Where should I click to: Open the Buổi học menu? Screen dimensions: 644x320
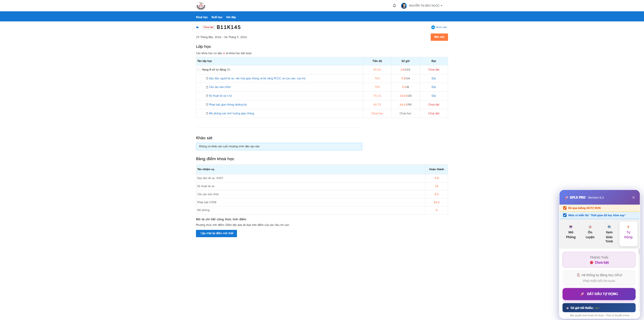pyautogui.click(x=217, y=17)
